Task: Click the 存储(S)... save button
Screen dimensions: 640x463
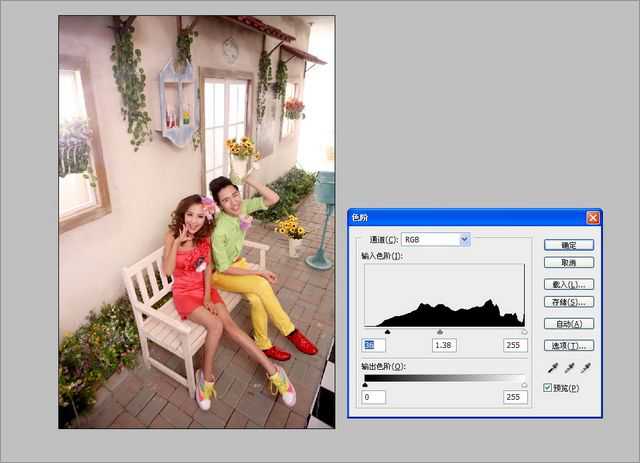Action: pos(569,301)
